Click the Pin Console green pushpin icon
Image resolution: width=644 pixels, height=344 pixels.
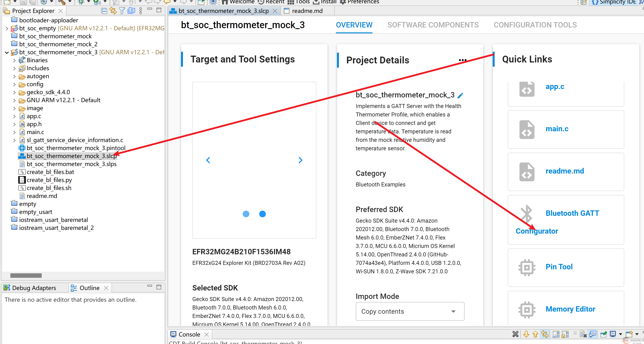[603, 334]
